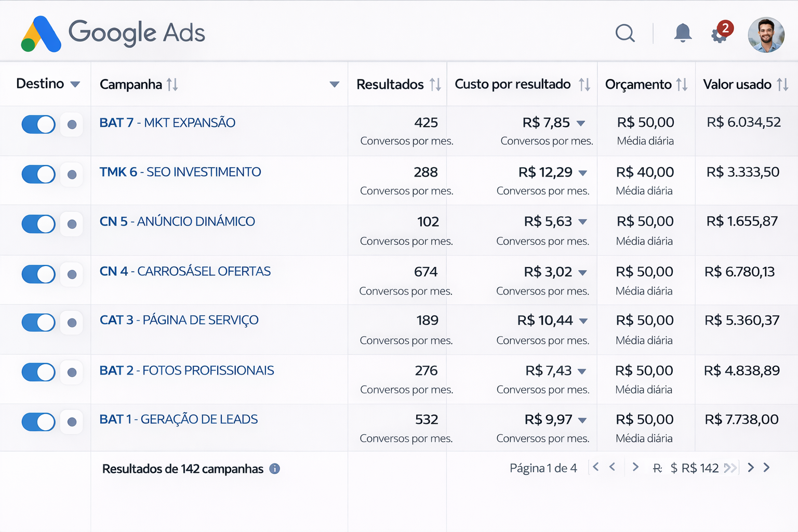Open cost dropdown for R$ 12,29
This screenshot has height=532, width=798.
point(583,173)
